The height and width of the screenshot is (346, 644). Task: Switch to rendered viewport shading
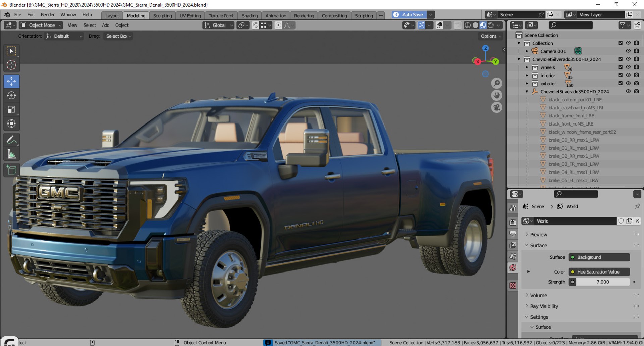(x=491, y=25)
